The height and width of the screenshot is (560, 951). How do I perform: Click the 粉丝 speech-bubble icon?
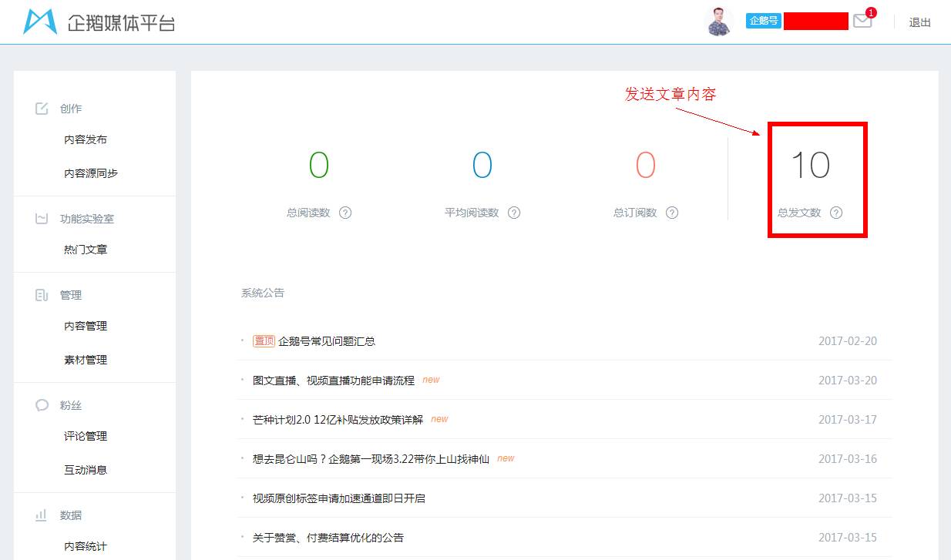tap(43, 404)
